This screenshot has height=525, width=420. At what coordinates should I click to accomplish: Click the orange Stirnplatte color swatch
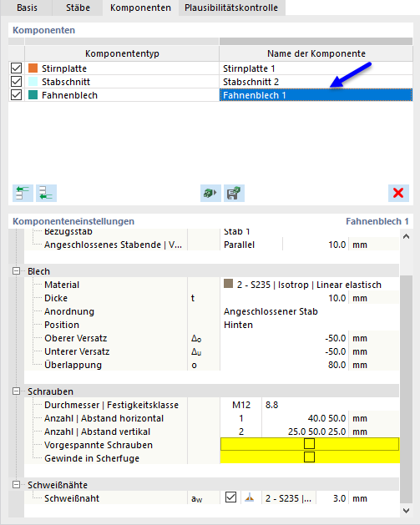[33, 68]
